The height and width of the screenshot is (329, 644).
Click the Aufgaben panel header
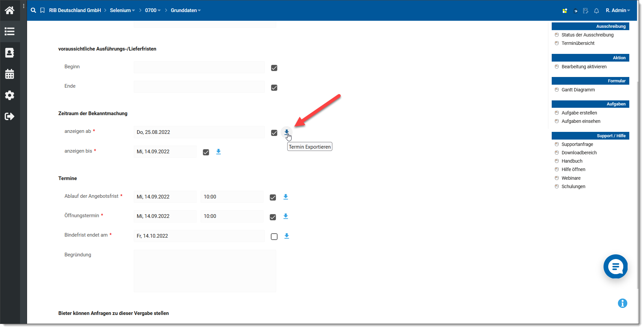point(591,104)
